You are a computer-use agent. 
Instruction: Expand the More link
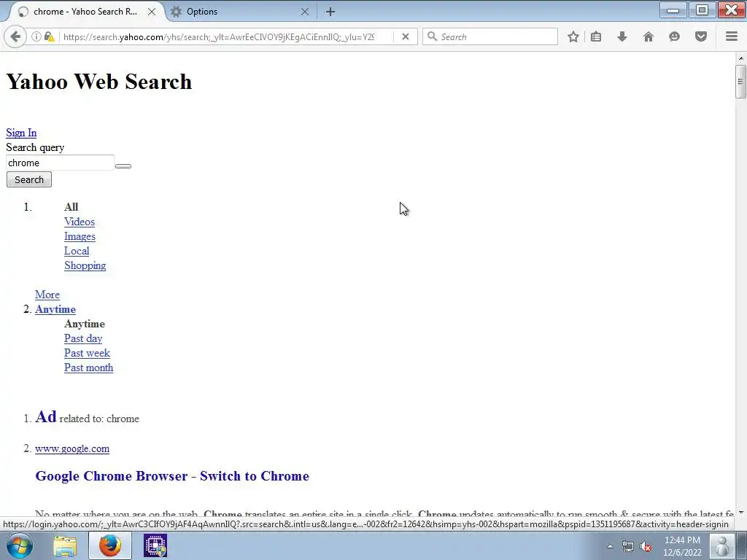(x=47, y=295)
